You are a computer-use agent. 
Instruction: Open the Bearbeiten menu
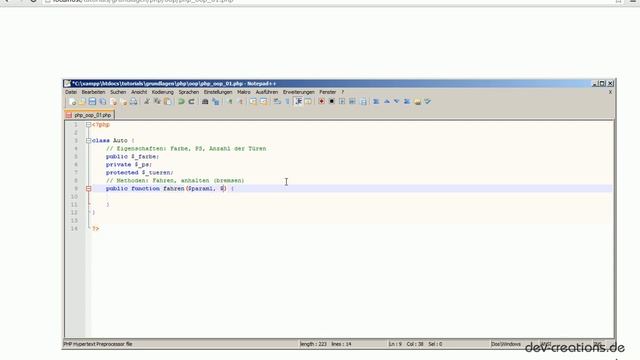(x=93, y=92)
